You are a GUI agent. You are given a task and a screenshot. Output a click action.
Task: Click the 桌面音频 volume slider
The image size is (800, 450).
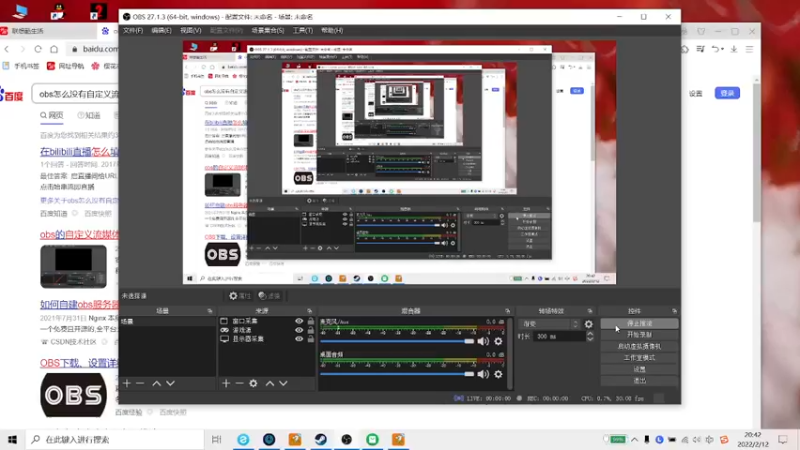(397, 374)
